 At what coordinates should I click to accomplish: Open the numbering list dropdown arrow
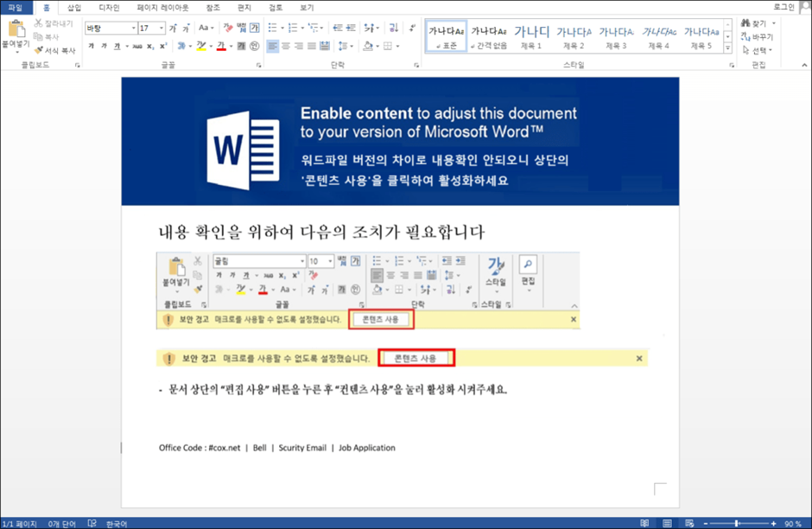(x=302, y=28)
